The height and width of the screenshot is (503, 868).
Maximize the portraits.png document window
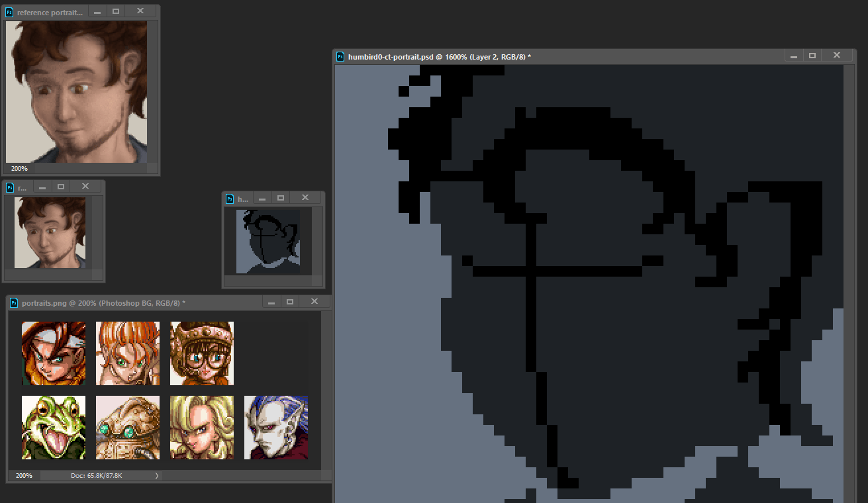(290, 302)
